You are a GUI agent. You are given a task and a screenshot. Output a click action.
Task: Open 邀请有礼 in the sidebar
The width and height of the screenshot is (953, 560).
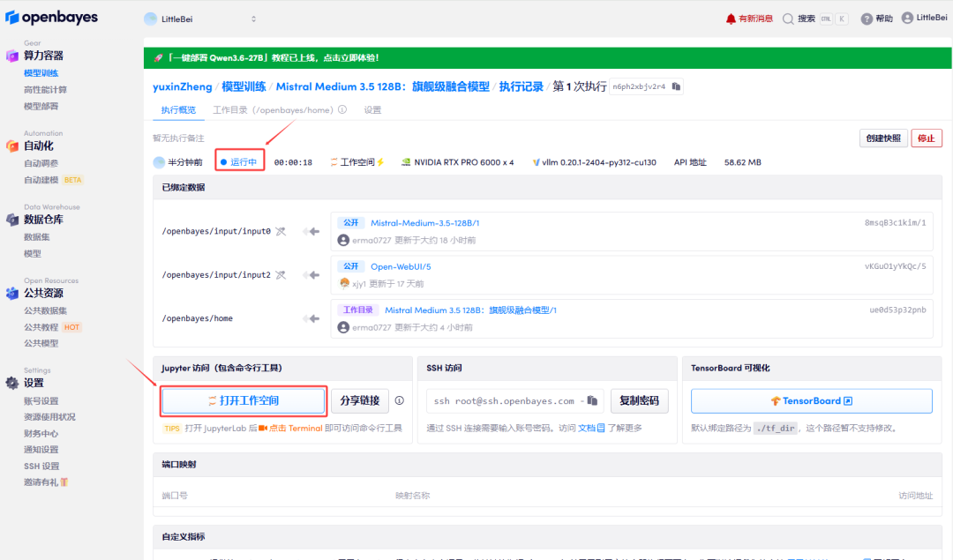tap(46, 482)
